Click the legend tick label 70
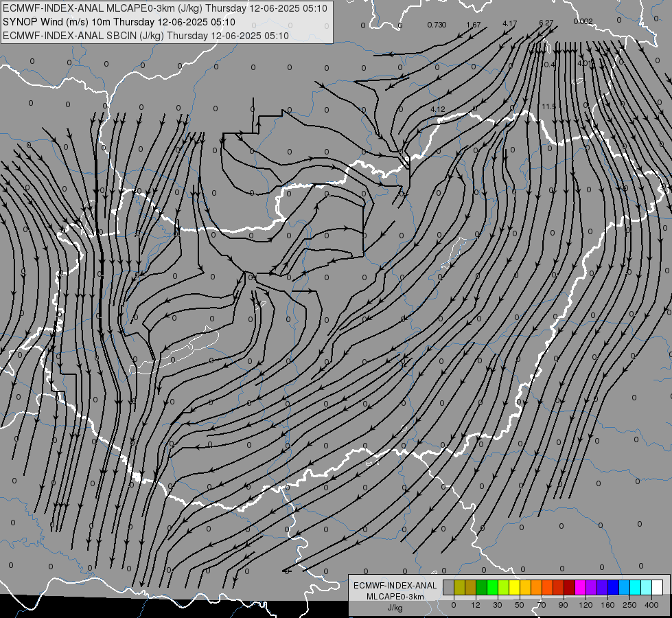 pos(542,605)
